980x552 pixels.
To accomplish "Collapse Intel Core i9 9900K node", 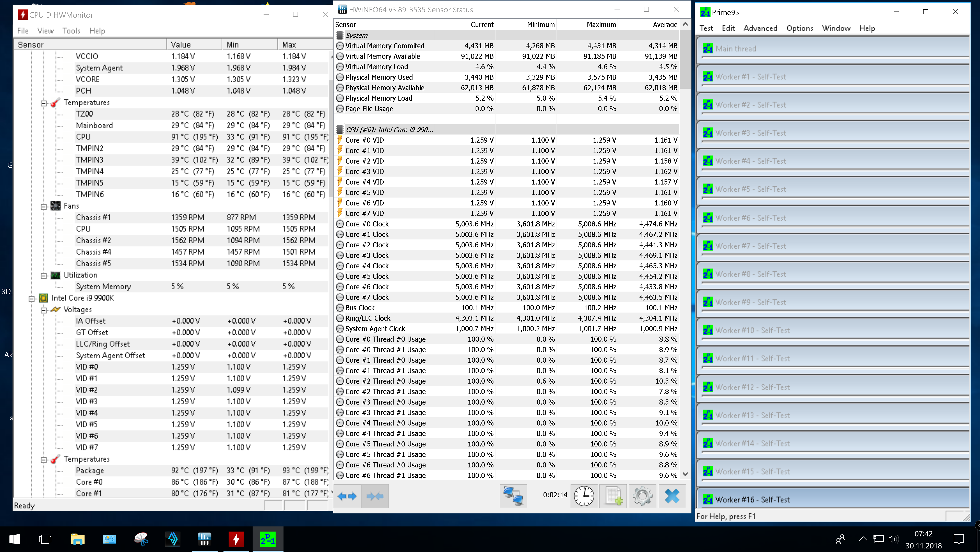I will pyautogui.click(x=32, y=298).
